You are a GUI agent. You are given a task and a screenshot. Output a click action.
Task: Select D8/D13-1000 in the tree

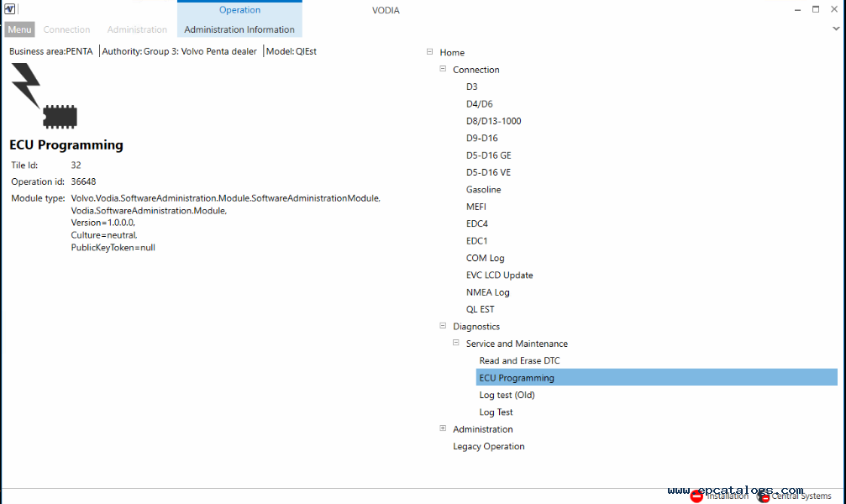point(494,121)
